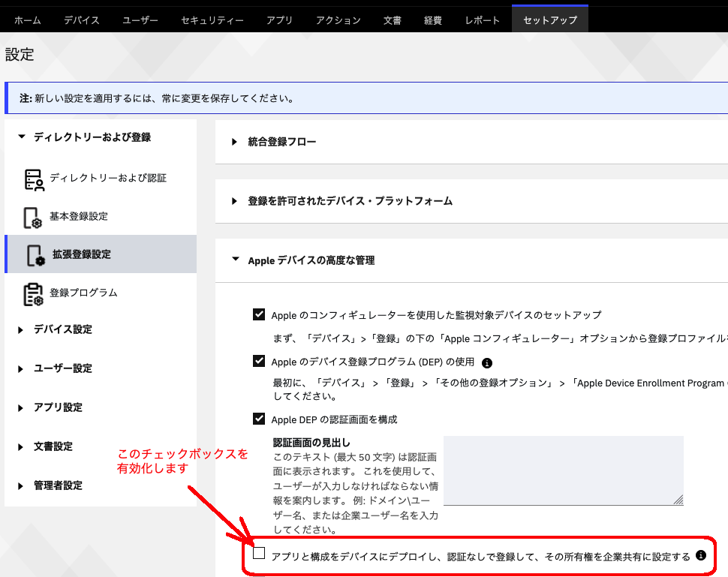Click 認証画面の見出し text area
This screenshot has width=728, height=577.
(563, 470)
